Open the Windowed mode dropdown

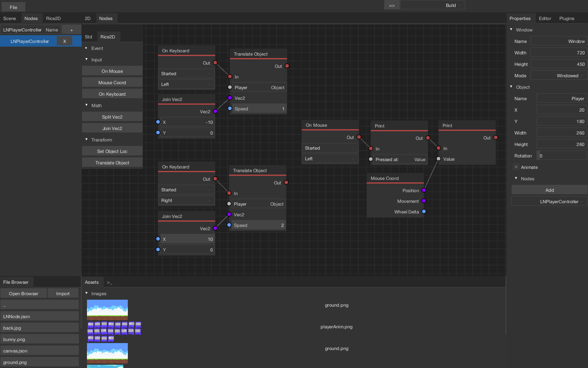(559, 75)
